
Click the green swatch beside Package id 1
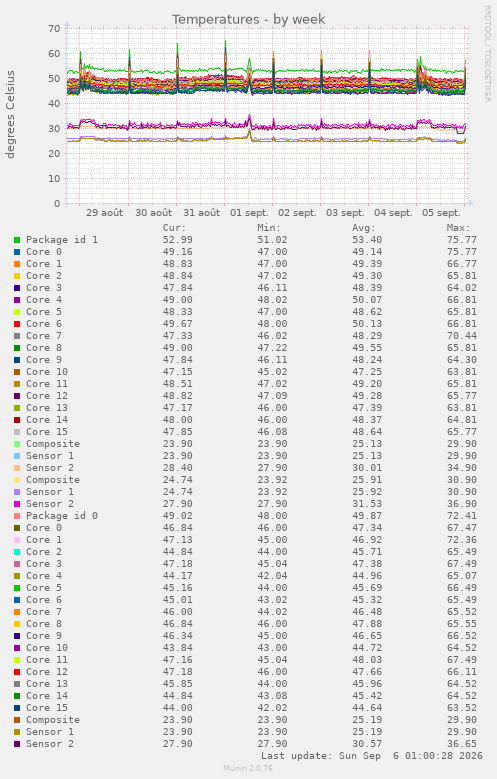[17, 240]
